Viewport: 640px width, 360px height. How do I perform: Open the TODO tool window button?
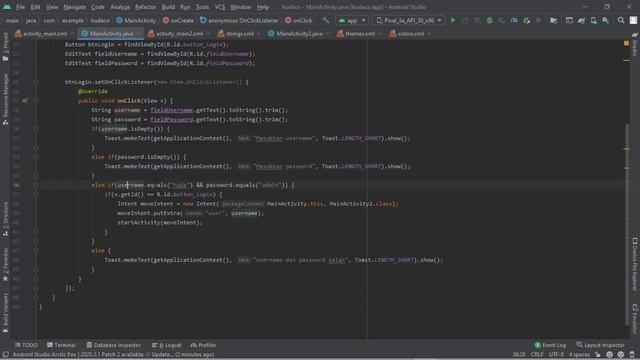pyautogui.click(x=26, y=345)
